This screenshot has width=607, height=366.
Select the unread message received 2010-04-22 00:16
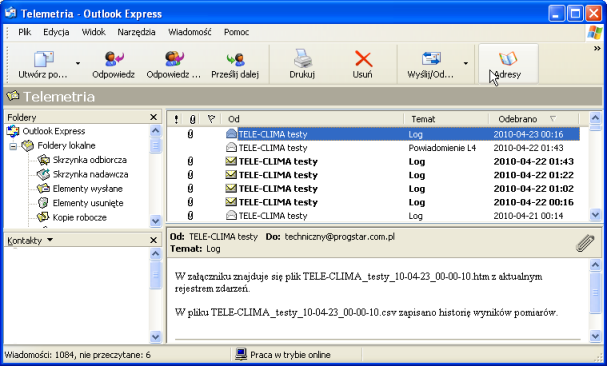pos(374,202)
